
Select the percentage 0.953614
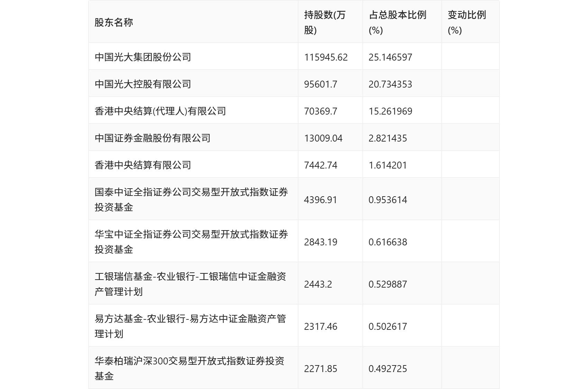[388, 200]
